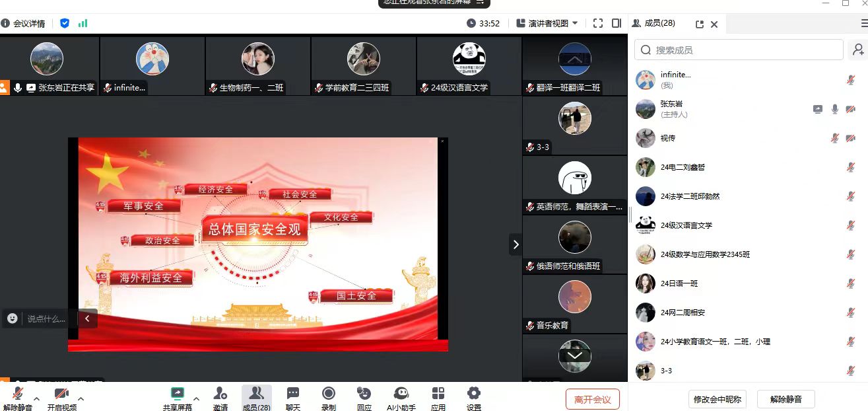The width and height of the screenshot is (868, 411).
Task: Pop out the members panel
Action: point(700,24)
